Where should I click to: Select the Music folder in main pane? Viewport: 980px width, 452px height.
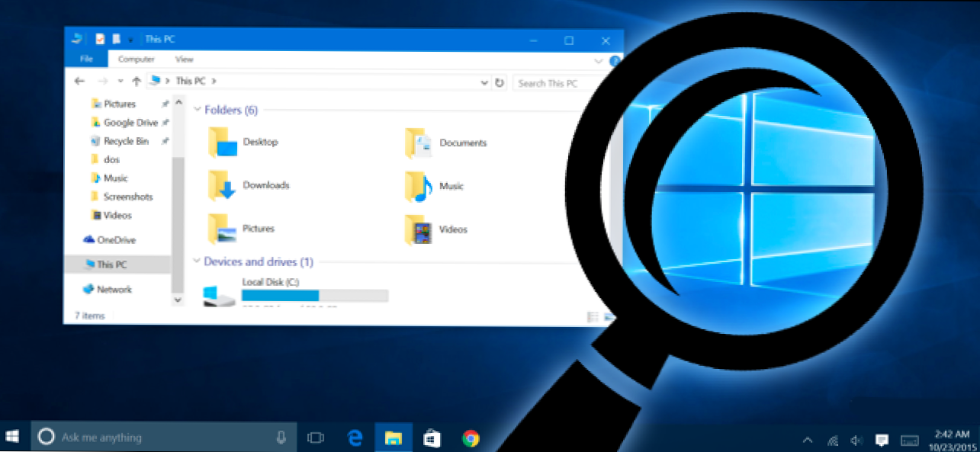[x=419, y=186]
